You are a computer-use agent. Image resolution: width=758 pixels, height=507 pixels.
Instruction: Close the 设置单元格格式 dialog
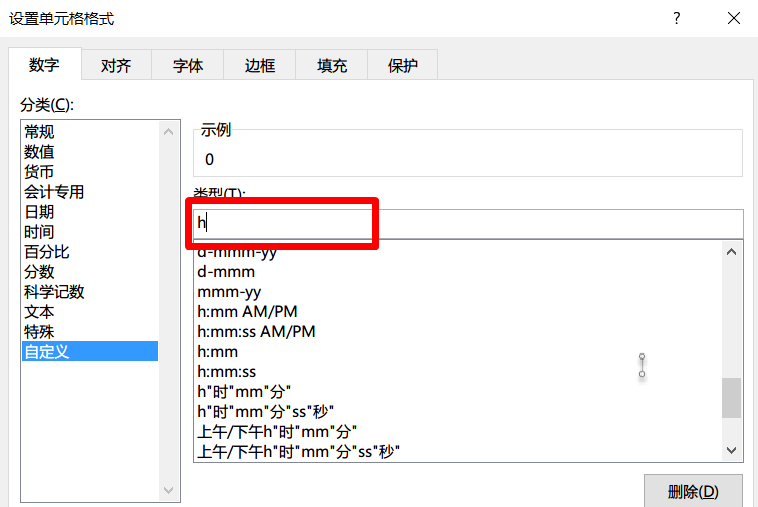point(734,18)
